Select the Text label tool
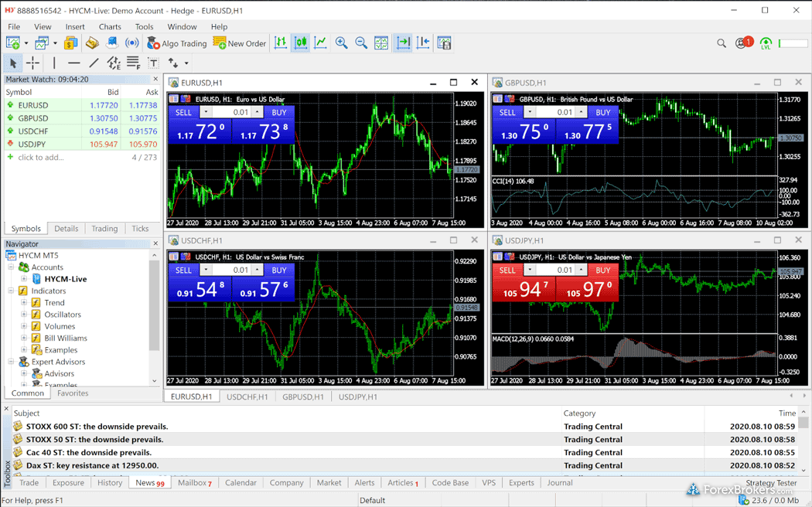Image resolution: width=812 pixels, height=507 pixels. (153, 63)
